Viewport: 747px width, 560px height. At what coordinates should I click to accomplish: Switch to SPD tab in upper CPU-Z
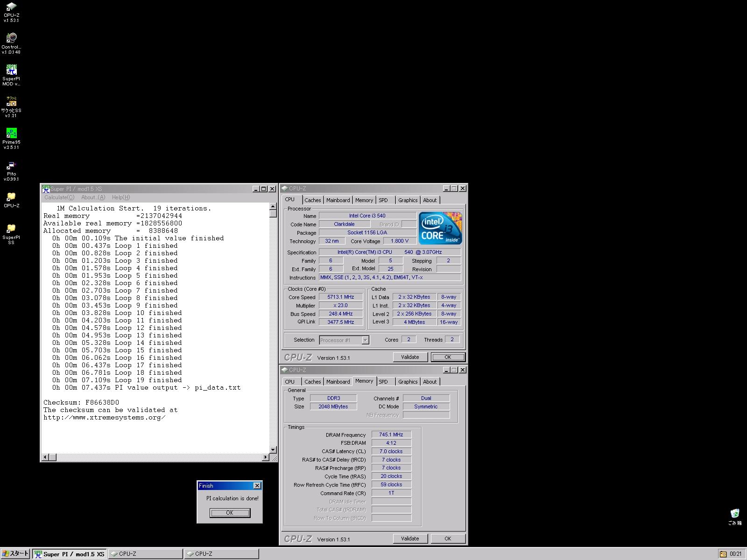pyautogui.click(x=383, y=200)
